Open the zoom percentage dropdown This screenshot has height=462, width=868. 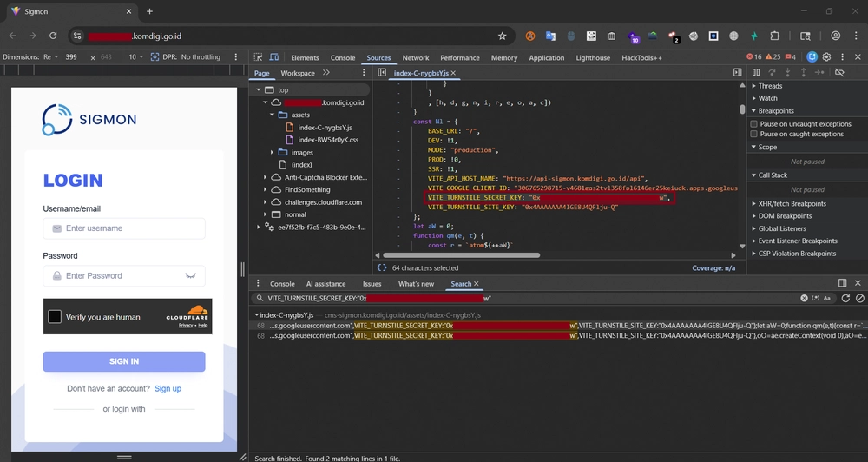pyautogui.click(x=136, y=57)
